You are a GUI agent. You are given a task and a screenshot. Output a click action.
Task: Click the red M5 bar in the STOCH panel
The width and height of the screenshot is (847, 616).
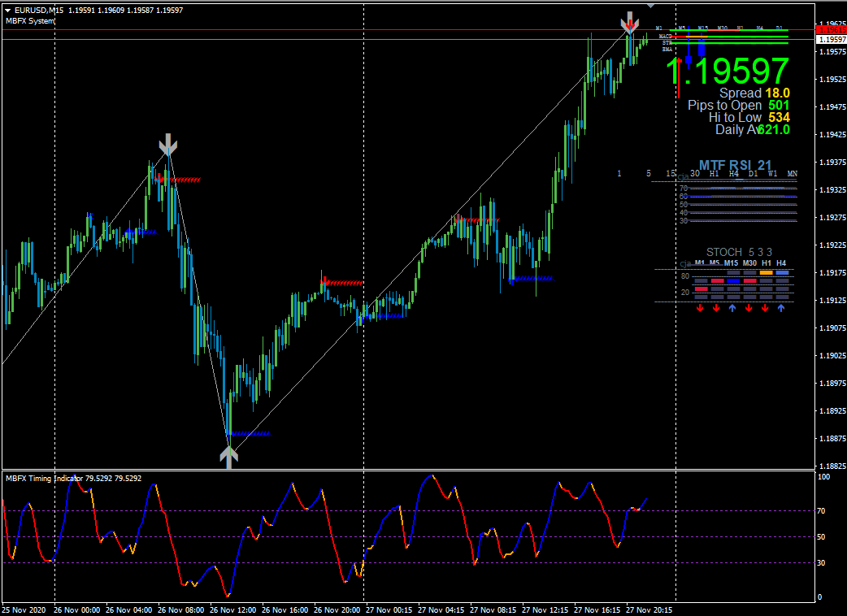point(717,280)
